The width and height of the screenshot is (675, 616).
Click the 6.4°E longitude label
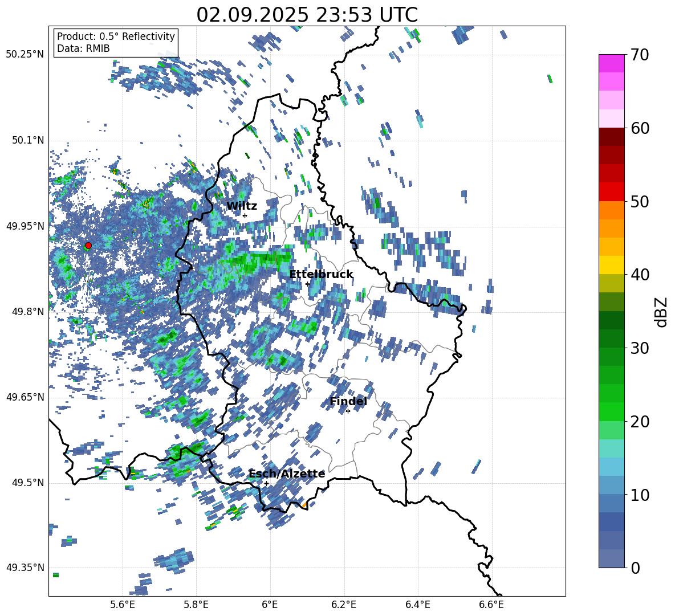coord(417,605)
